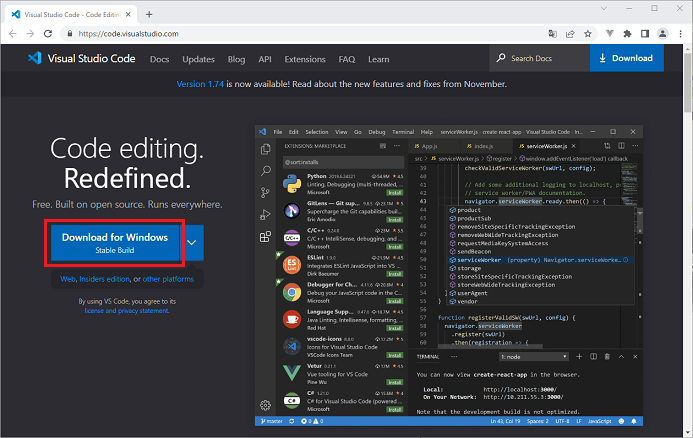Image resolution: width=693 pixels, height=438 pixels.
Task: Go back using browser back arrow
Action: (12, 34)
